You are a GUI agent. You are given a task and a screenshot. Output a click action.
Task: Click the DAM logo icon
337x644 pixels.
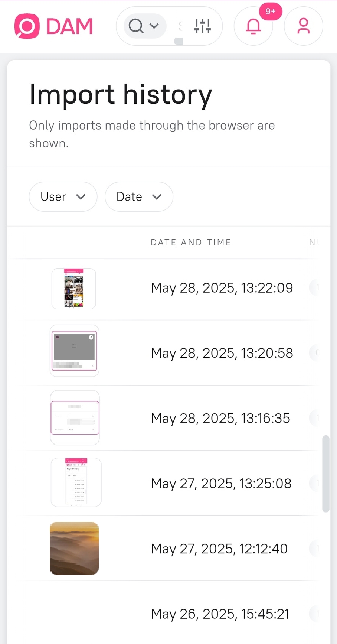click(x=27, y=26)
